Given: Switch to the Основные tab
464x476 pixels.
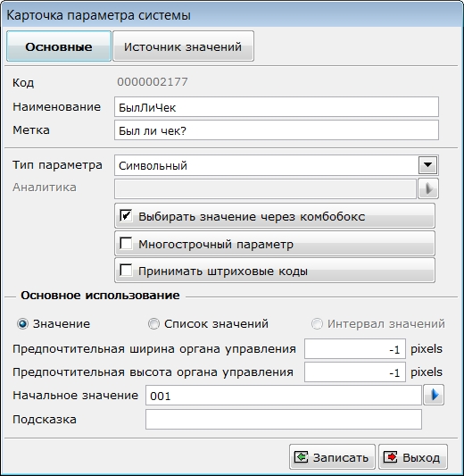Looking at the screenshot, I should 59,46.
